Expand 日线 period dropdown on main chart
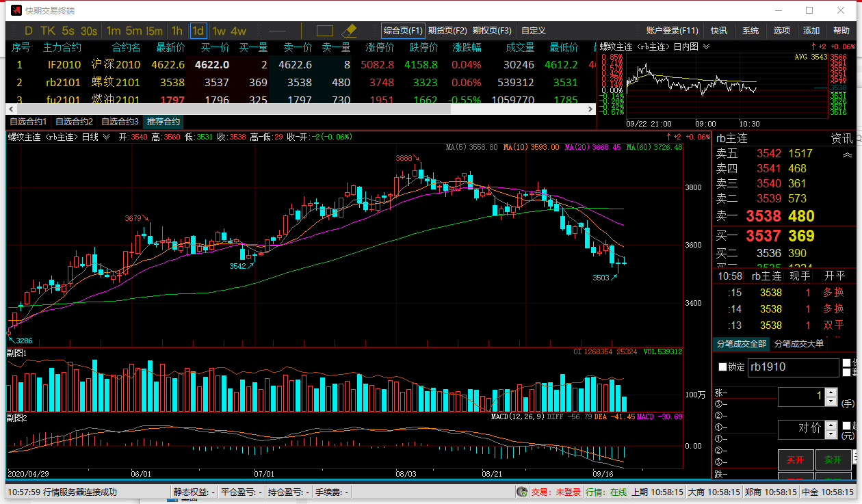The height and width of the screenshot is (504, 862). pos(106,137)
